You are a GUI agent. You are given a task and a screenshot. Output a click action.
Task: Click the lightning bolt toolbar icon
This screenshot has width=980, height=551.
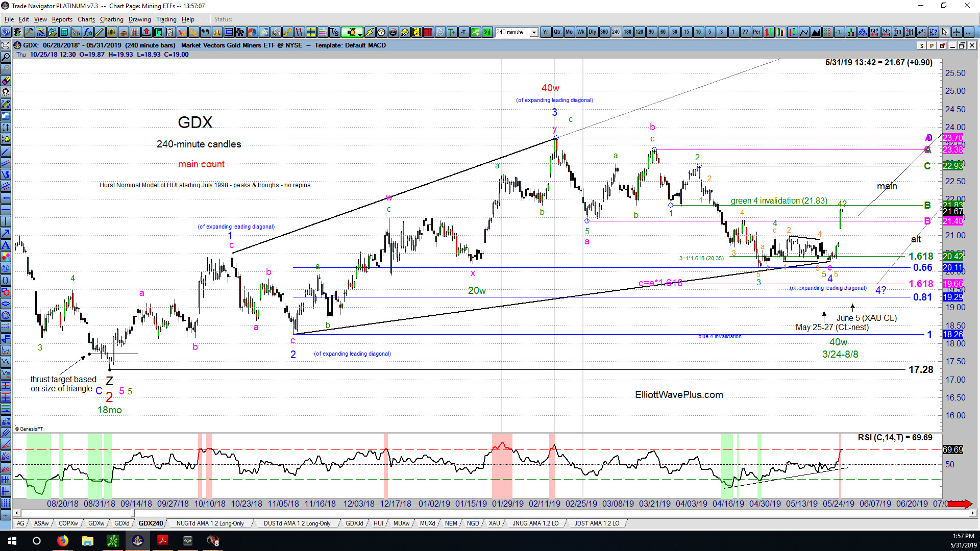pyautogui.click(x=370, y=32)
